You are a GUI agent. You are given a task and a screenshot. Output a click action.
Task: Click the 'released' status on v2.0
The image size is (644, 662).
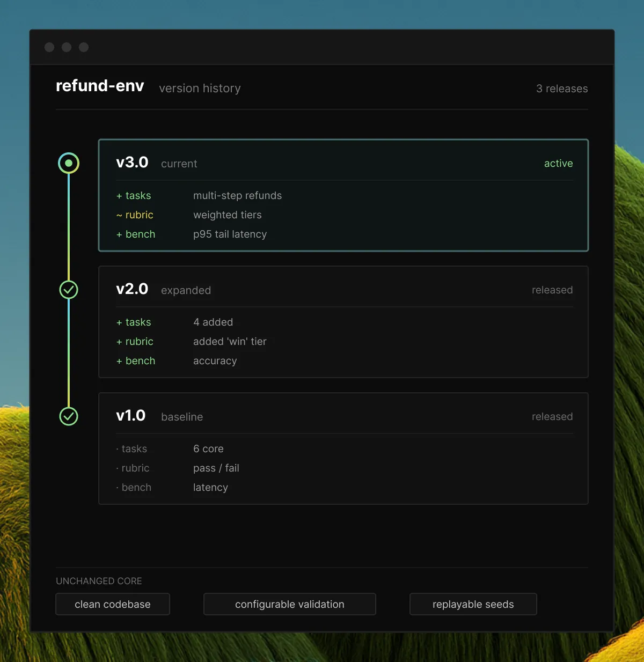[x=552, y=290]
